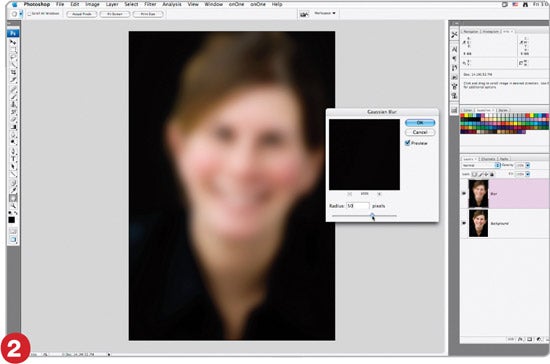This screenshot has width=550, height=364.
Task: Select the Line shape tool
Action: click(x=13, y=174)
